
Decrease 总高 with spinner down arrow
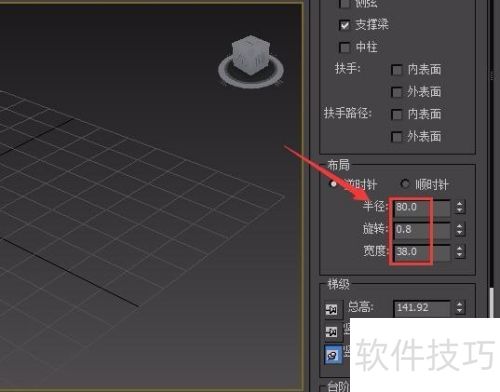tap(460, 311)
